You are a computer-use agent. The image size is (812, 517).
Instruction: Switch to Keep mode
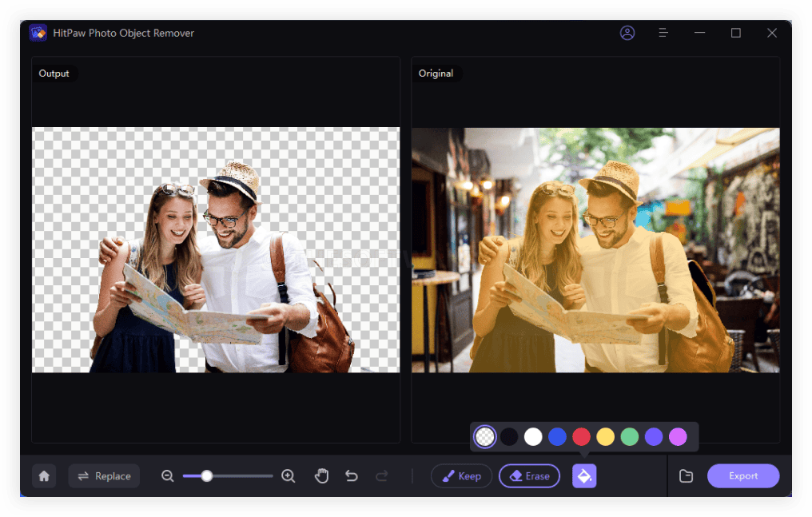tap(461, 475)
